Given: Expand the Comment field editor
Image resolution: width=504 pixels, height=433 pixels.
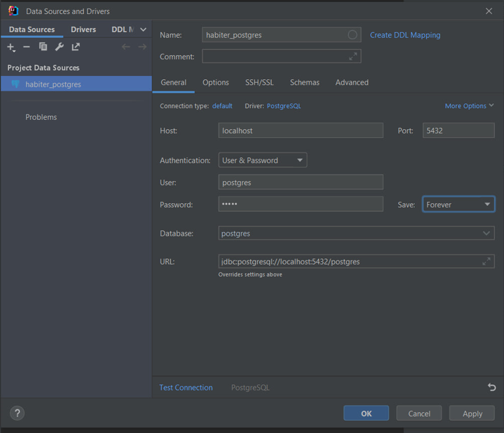Looking at the screenshot, I should point(353,57).
